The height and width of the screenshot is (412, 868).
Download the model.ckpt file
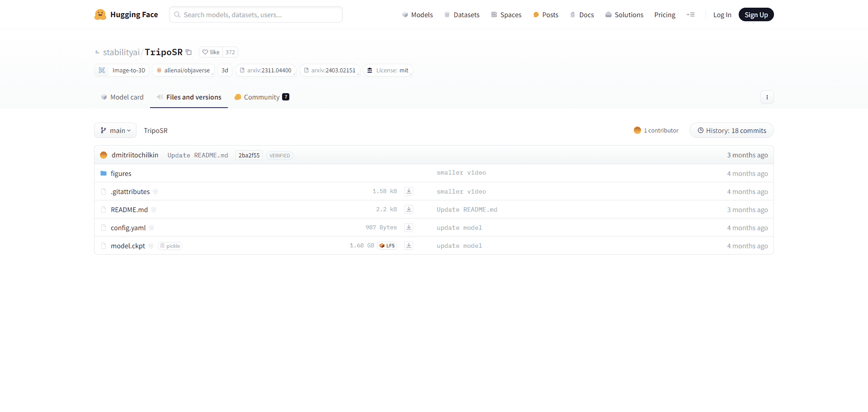pyautogui.click(x=409, y=246)
